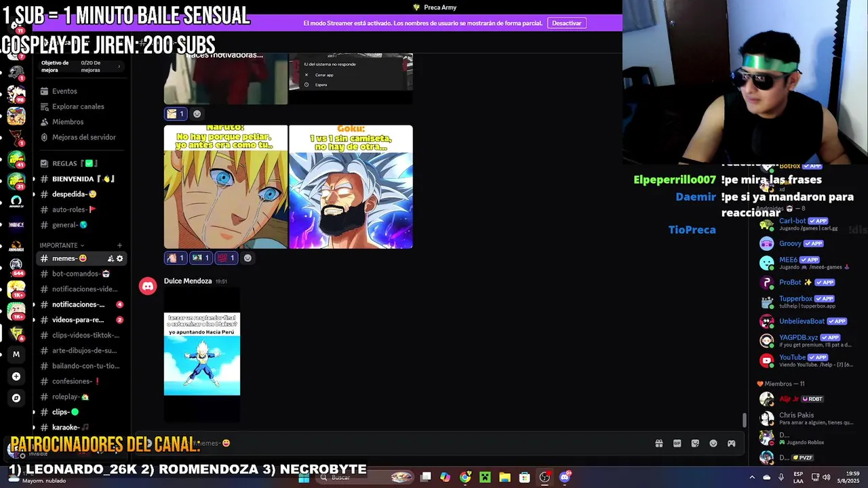The image size is (868, 488).
Task: Click Dulce Mendoza's Discord avatar
Action: point(148,286)
